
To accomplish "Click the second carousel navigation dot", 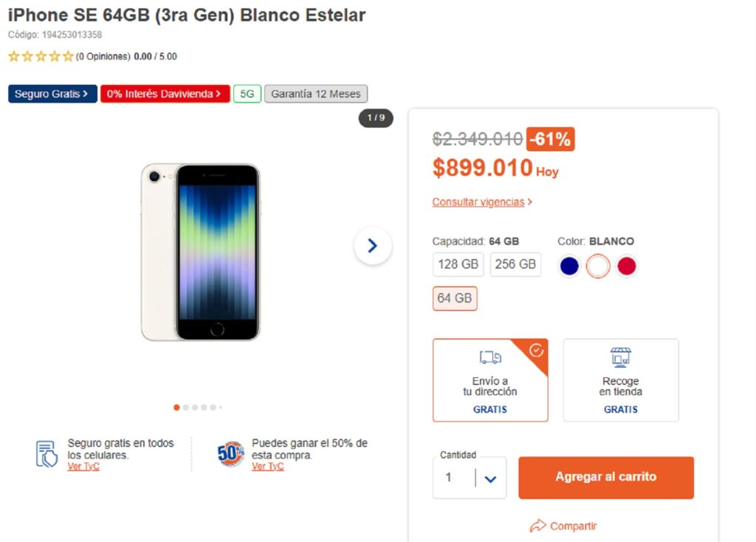I will tap(186, 407).
